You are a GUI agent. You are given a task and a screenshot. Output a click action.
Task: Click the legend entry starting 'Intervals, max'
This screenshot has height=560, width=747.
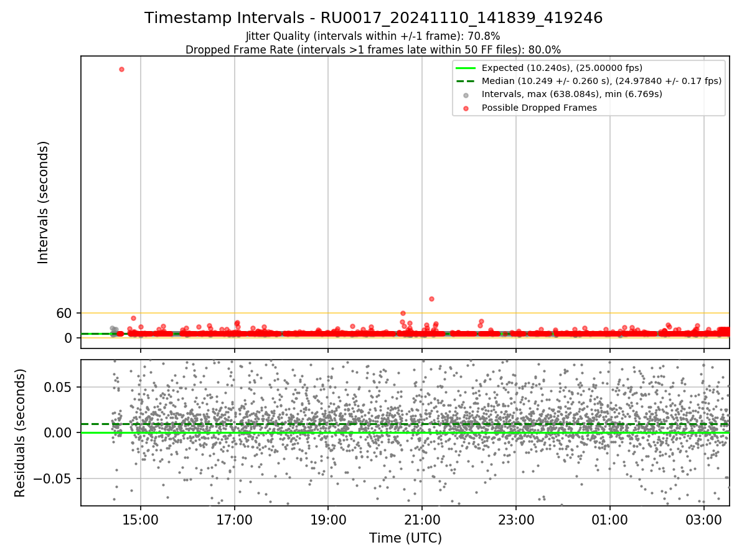click(572, 94)
